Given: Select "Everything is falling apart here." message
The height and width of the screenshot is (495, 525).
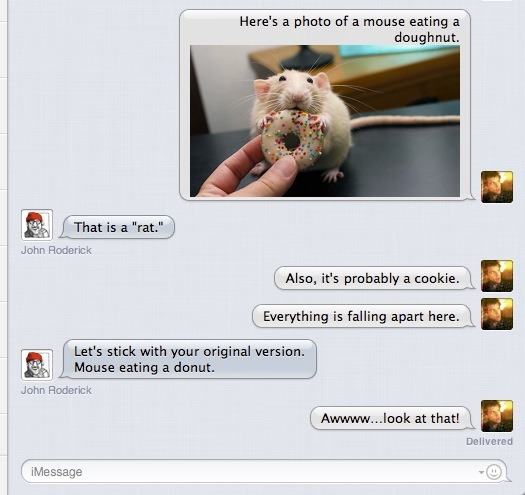Looking at the screenshot, I should point(362,316).
